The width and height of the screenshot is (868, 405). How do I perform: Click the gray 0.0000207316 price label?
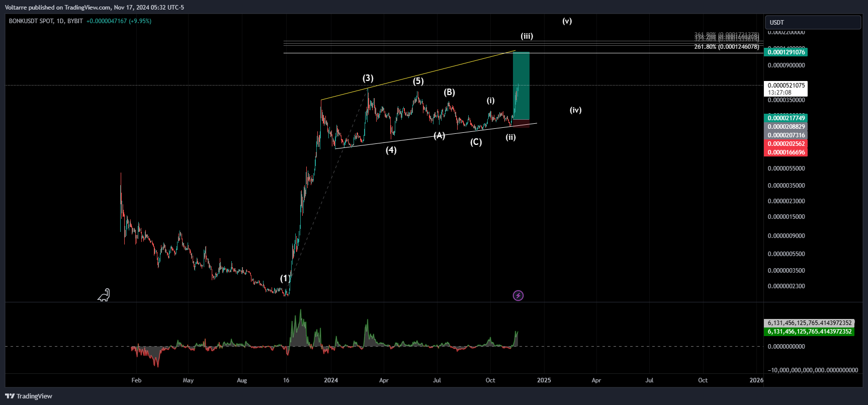(786, 135)
